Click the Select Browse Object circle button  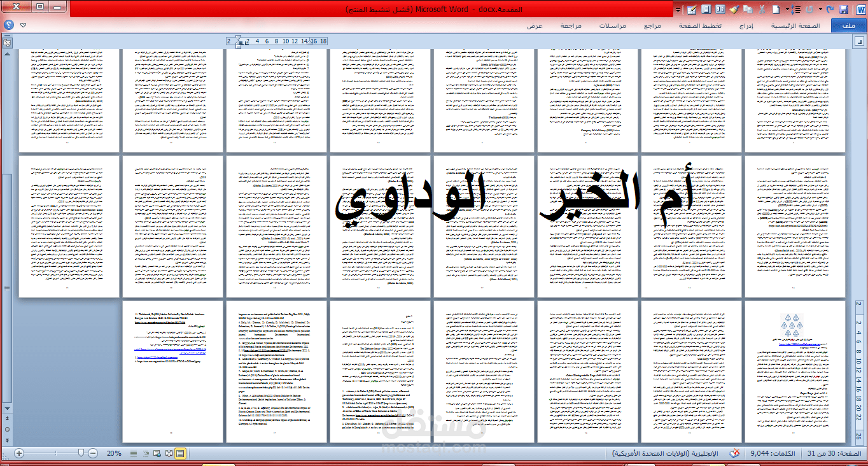point(7,429)
